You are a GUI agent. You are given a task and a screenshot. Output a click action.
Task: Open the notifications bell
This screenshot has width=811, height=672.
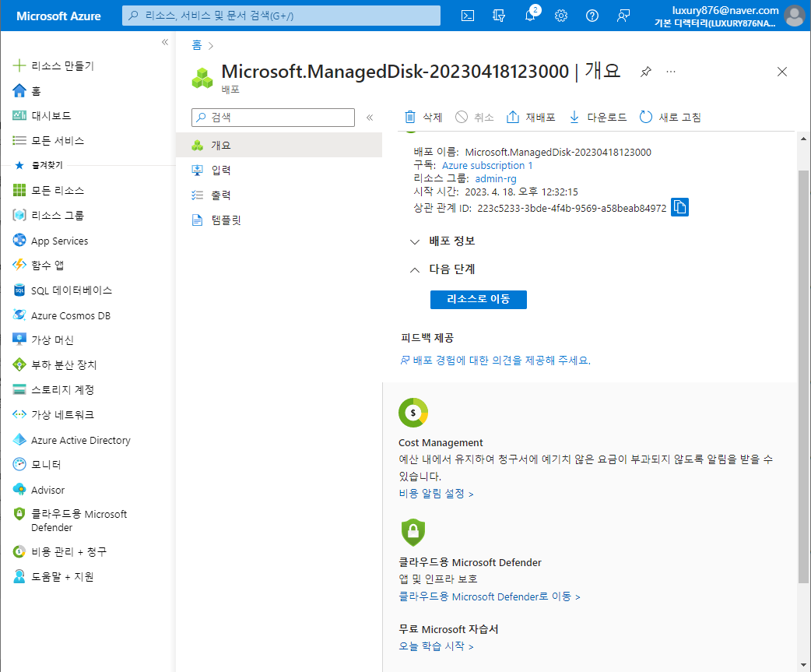coord(530,16)
